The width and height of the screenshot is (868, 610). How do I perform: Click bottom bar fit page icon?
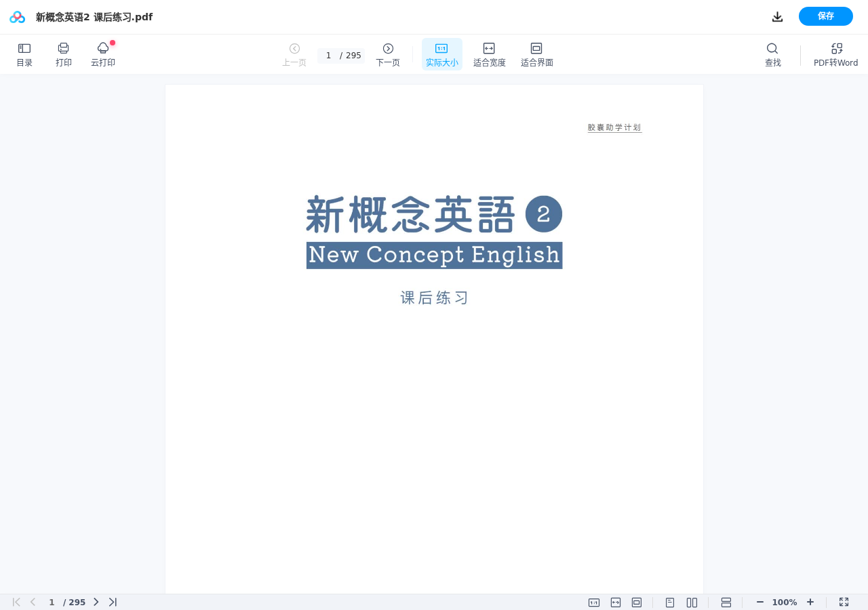tap(637, 602)
